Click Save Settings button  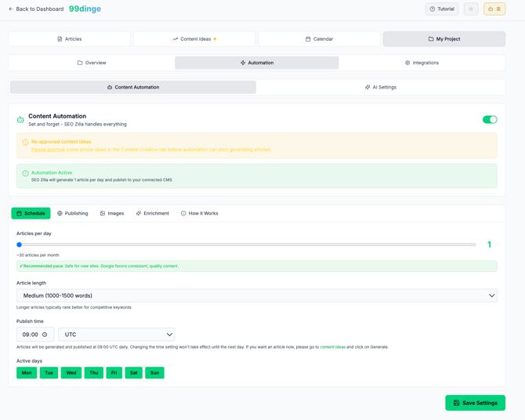pos(475,403)
